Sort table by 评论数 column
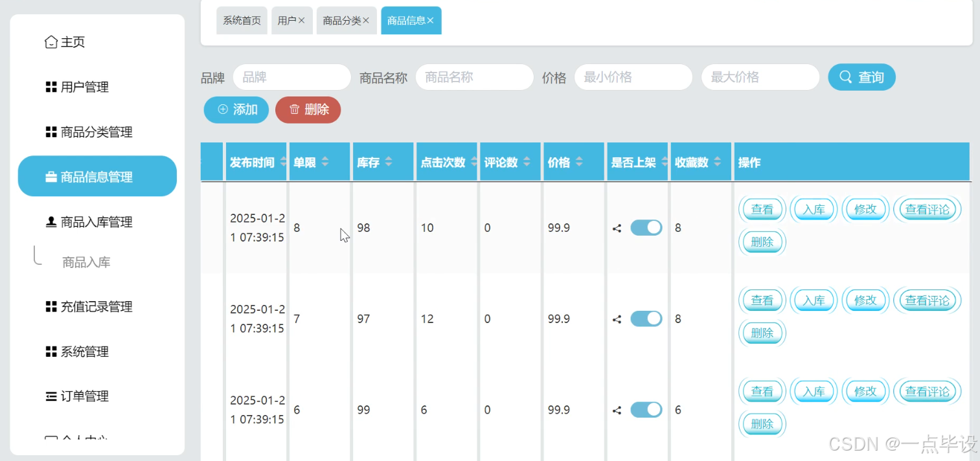Viewport: 980px width, 461px height. pos(527,163)
